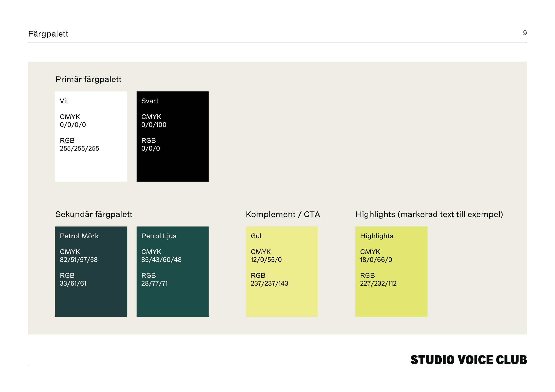Viewport: 555px width, 392px height.
Task: Click the RGB value 0/0/0
Action: coord(151,148)
